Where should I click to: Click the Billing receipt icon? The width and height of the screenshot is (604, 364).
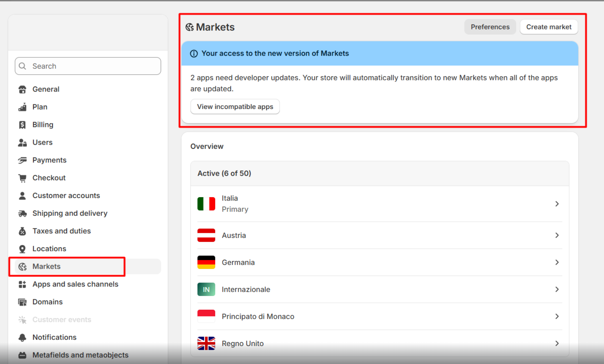click(22, 125)
